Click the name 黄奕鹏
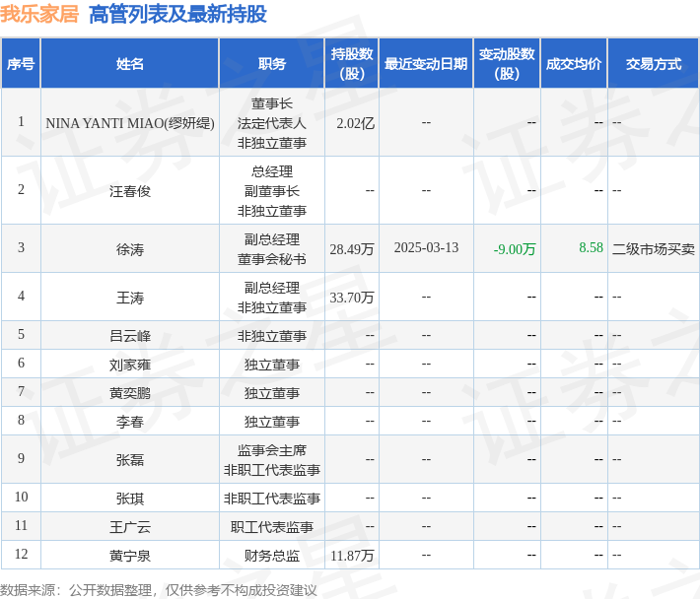Screen dimensions: 700x599 (130, 393)
